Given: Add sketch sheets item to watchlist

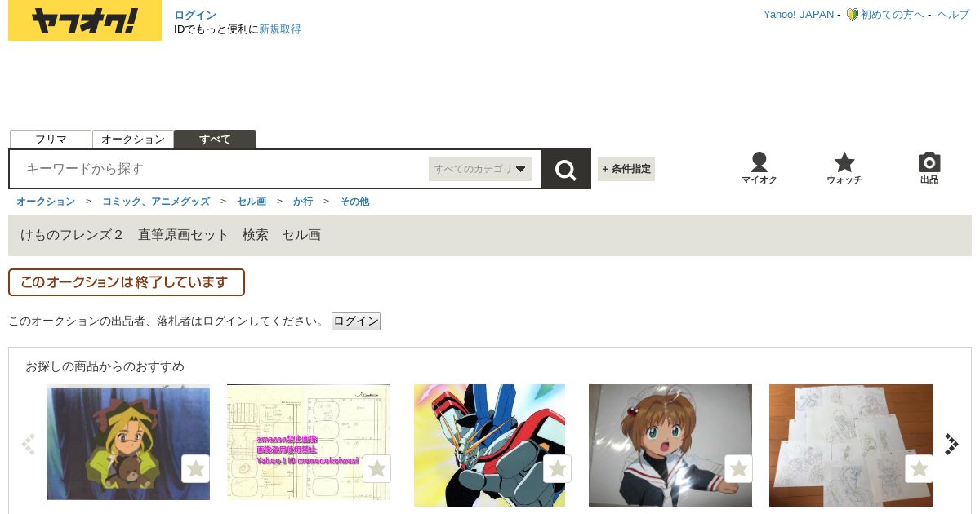Looking at the screenshot, I should pyautogui.click(x=919, y=469).
